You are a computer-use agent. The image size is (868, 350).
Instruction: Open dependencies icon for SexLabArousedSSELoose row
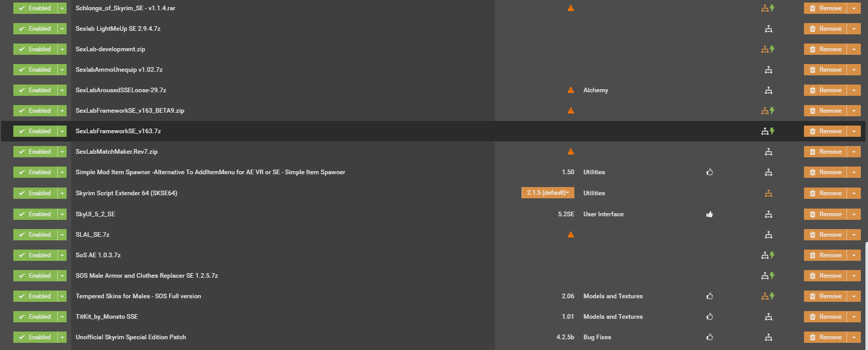768,90
